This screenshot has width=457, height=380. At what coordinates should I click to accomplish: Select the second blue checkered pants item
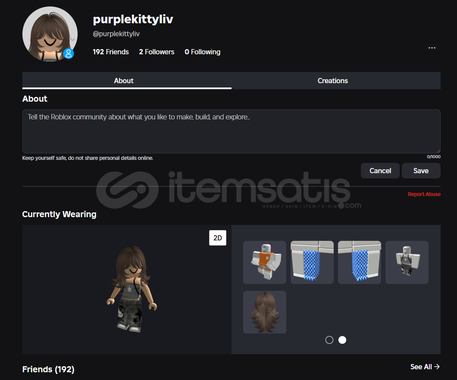coord(359,262)
